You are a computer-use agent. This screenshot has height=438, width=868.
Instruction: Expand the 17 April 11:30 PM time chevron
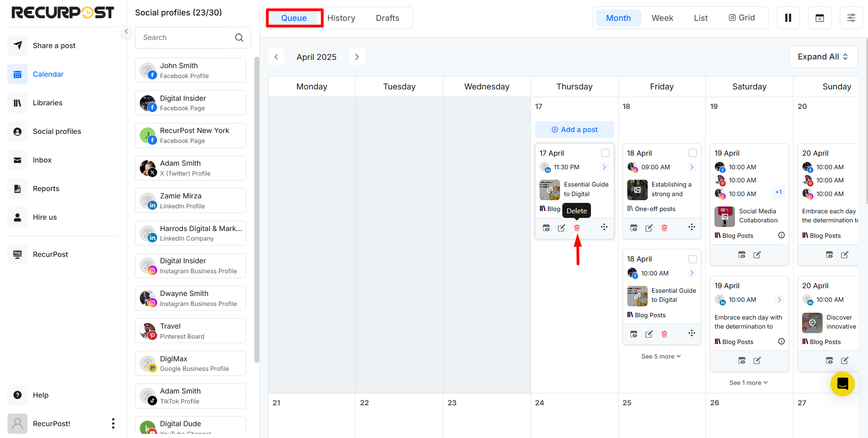(604, 167)
